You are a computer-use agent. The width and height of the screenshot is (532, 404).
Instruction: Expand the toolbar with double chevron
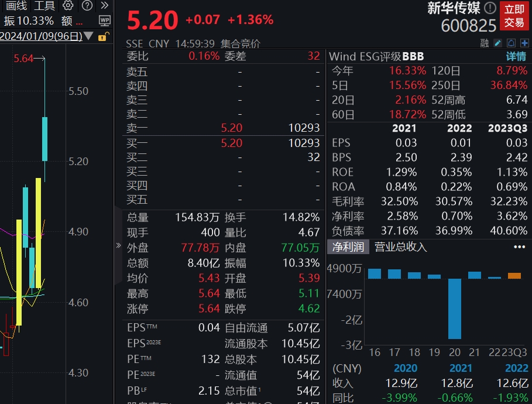[x=104, y=6]
